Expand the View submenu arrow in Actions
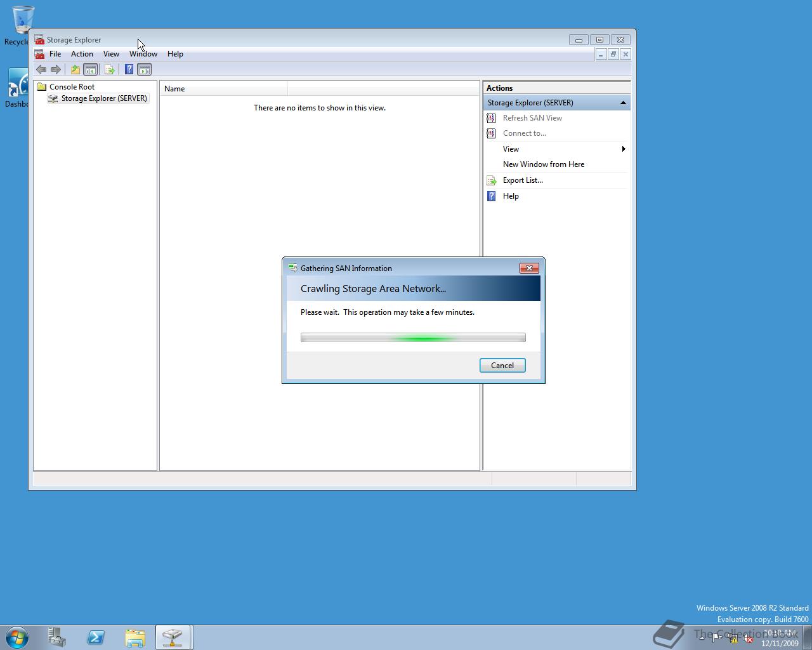Viewport: 812px width, 650px height. pos(624,149)
